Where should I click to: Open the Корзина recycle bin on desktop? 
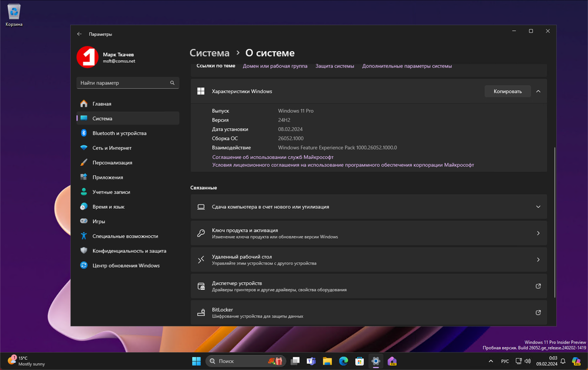[14, 13]
